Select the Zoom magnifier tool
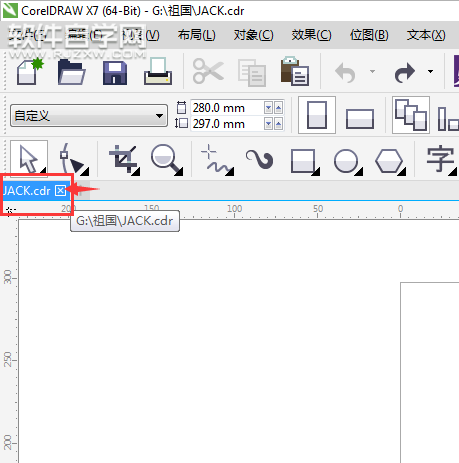 pyautogui.click(x=167, y=160)
